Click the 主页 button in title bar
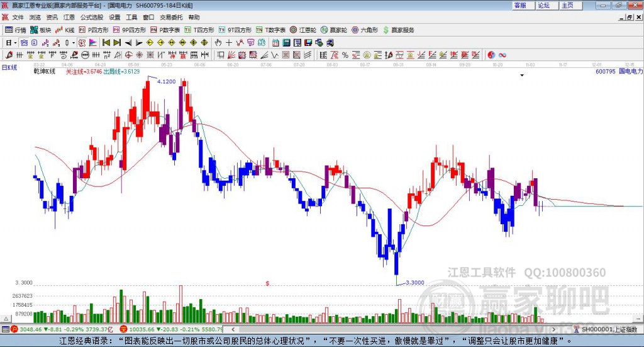644x347 pixels. 571,5
